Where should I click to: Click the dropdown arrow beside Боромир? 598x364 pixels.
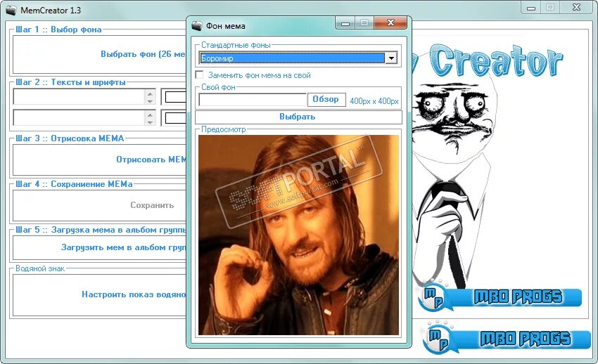tap(391, 58)
